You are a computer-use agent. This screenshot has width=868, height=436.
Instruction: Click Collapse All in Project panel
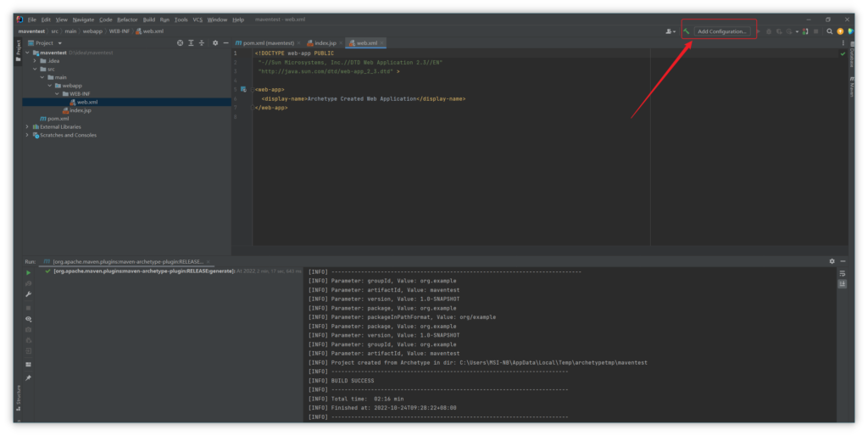click(x=202, y=43)
